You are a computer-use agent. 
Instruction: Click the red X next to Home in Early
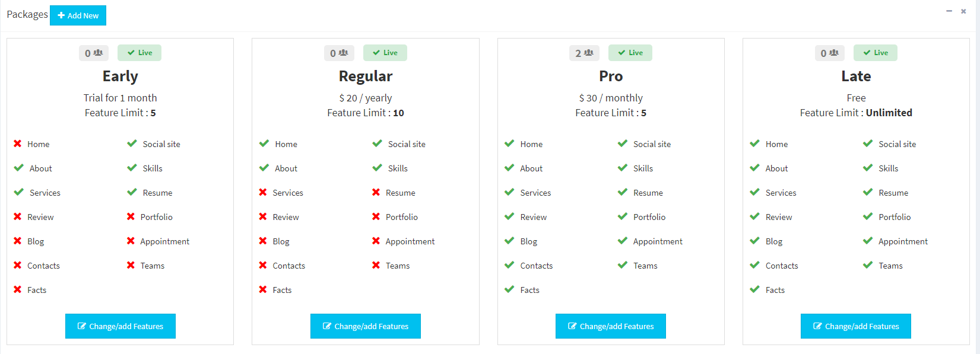coord(18,143)
